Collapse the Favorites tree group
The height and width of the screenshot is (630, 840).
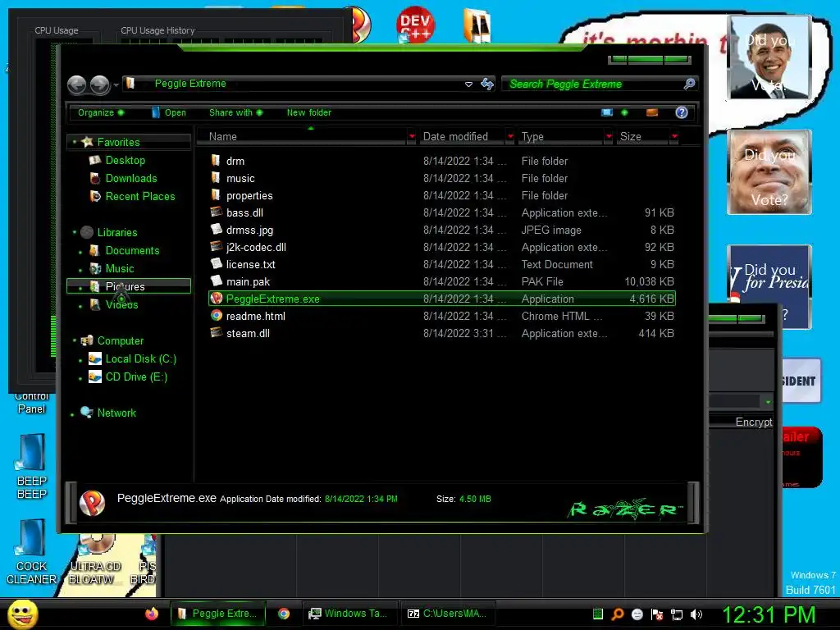click(75, 142)
